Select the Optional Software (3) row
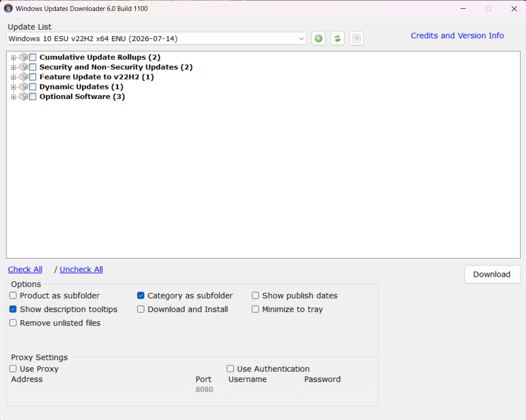 tap(82, 97)
